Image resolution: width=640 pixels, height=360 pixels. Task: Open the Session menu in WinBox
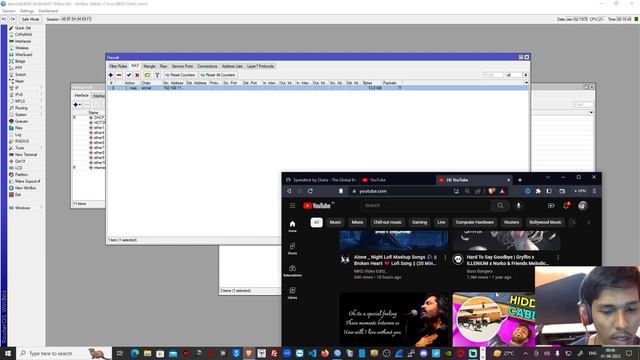pyautogui.click(x=9, y=11)
